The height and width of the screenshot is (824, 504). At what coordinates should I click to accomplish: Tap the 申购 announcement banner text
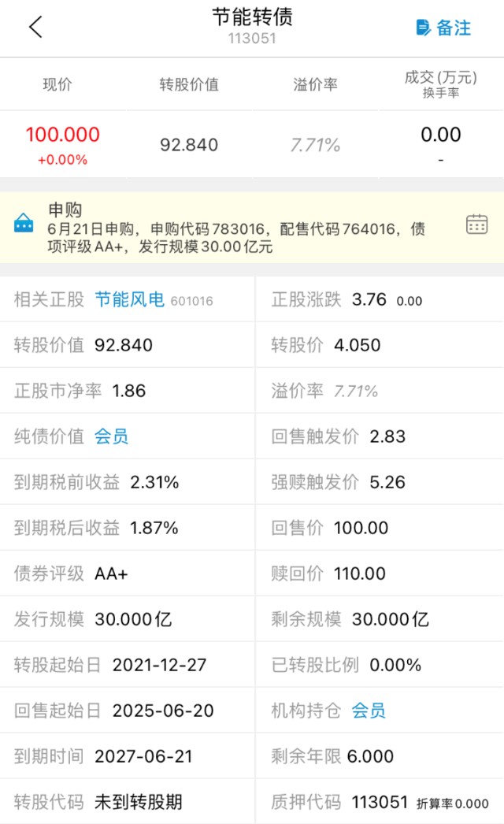[x=236, y=228]
